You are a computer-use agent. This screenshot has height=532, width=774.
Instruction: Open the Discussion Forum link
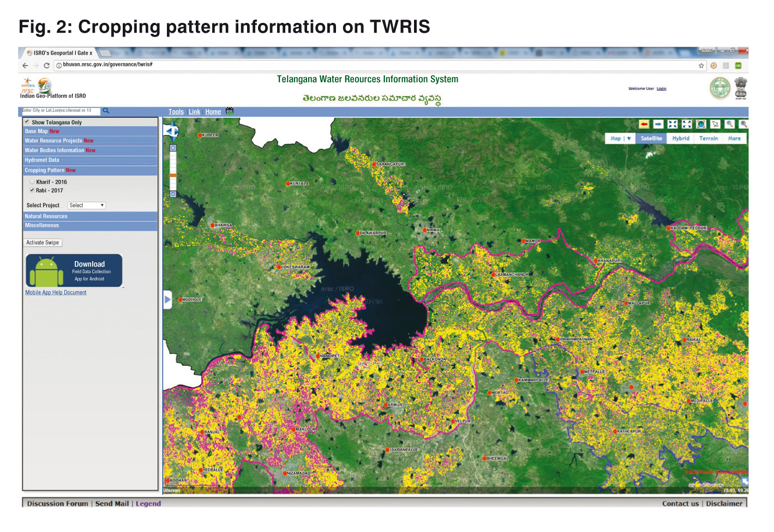[57, 504]
